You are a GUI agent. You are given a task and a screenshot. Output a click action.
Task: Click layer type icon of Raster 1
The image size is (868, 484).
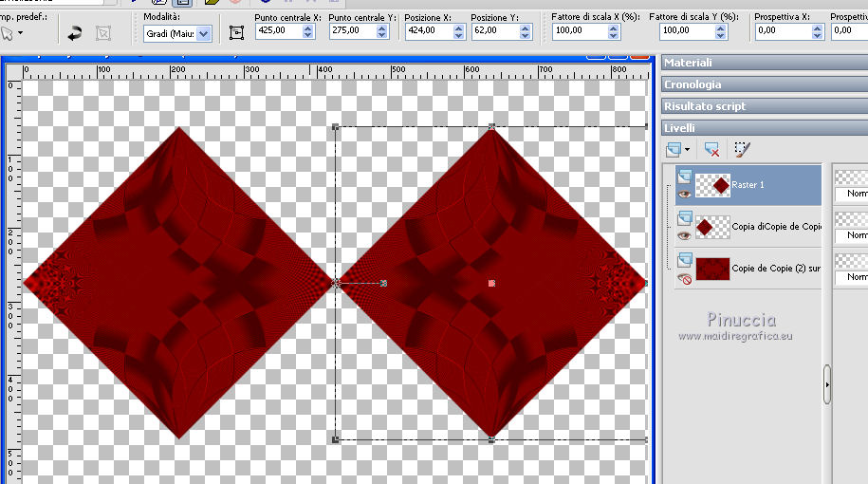pyautogui.click(x=684, y=177)
